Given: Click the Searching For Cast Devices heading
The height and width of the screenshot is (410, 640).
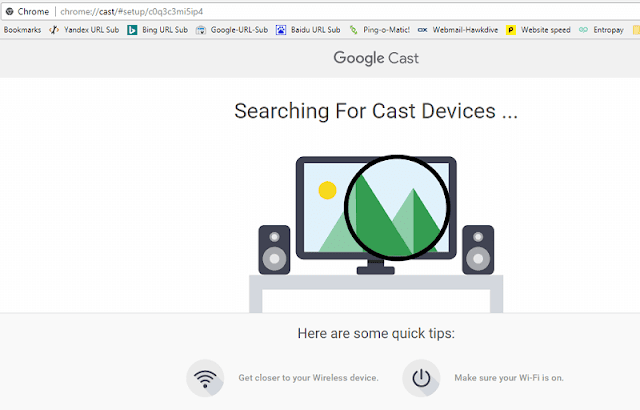Looking at the screenshot, I should [376, 111].
